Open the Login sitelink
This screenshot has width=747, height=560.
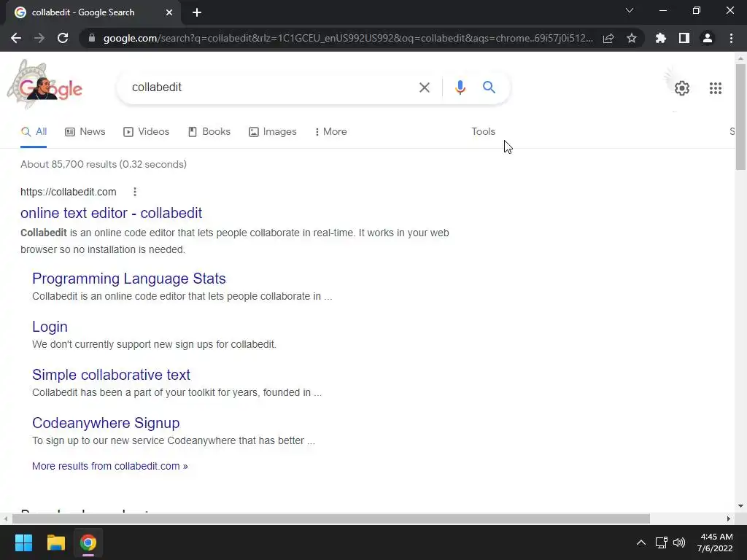[50, 327]
